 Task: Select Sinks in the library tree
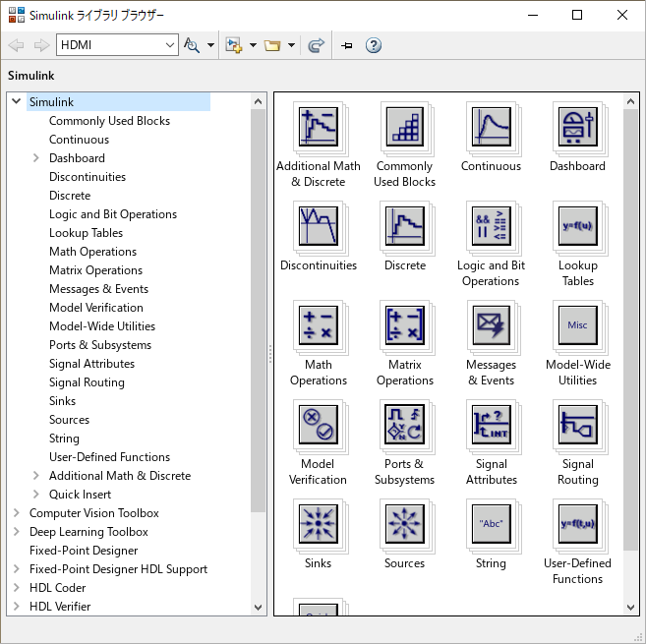63,401
